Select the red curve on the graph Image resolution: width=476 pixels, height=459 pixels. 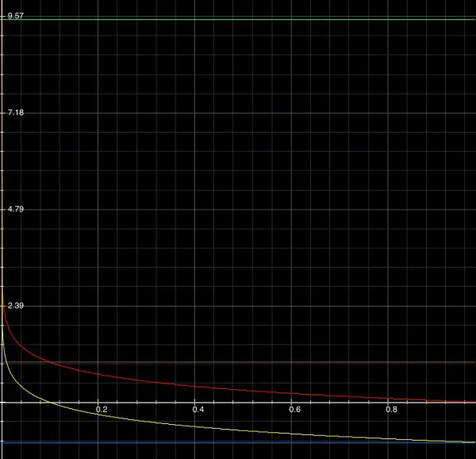tap(194, 386)
